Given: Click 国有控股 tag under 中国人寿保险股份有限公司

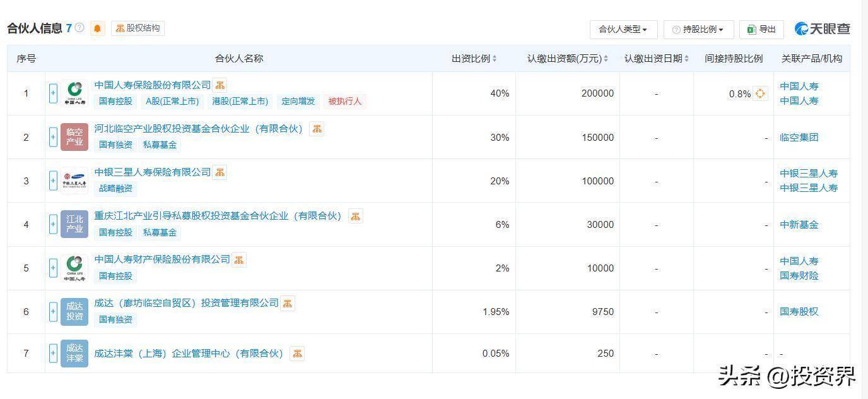Looking at the screenshot, I should click(x=115, y=101).
